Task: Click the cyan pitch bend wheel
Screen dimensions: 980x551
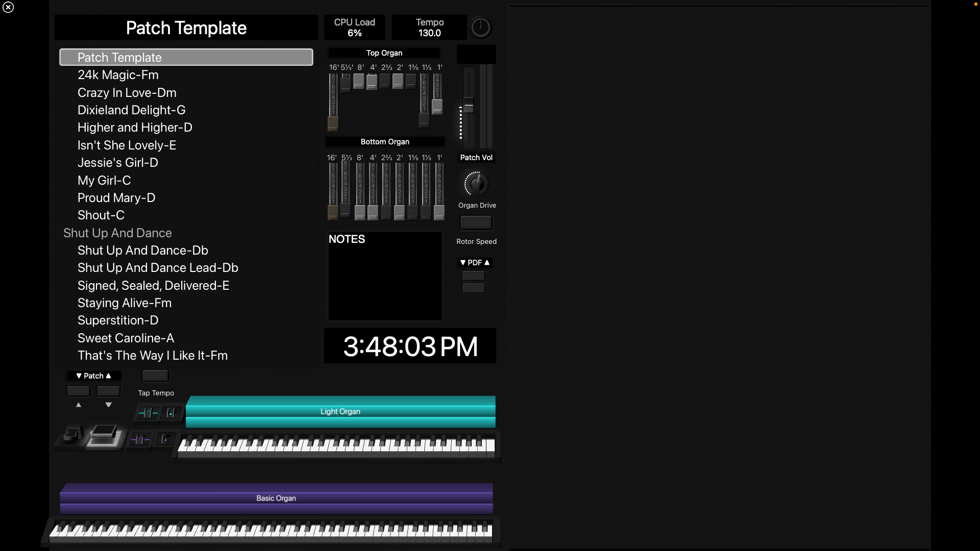Action: tap(148, 413)
